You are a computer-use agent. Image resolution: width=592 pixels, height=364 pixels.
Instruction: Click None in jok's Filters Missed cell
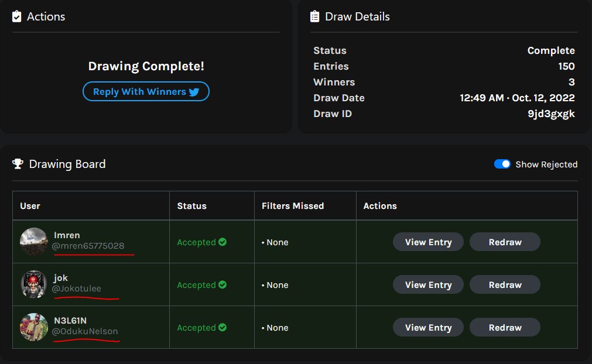coord(278,285)
